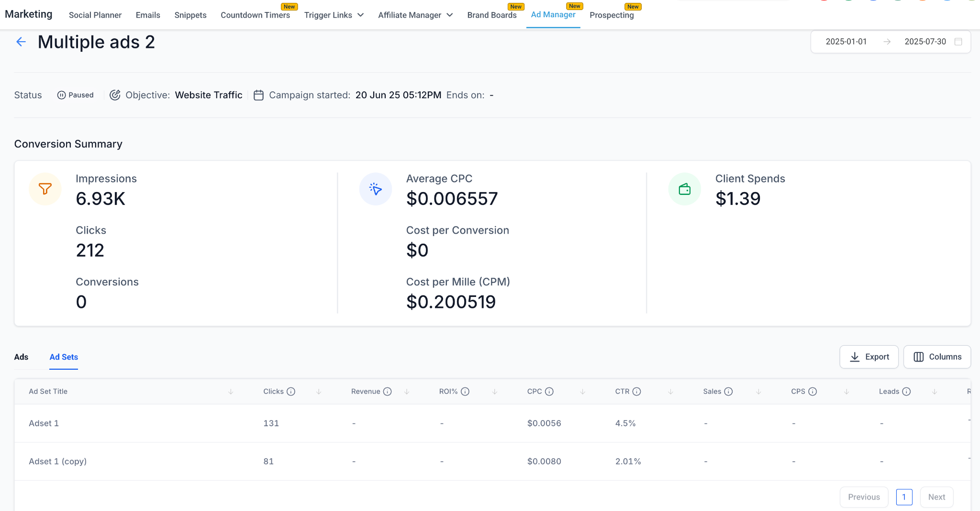Click the 2.01% CTR value

(x=628, y=462)
